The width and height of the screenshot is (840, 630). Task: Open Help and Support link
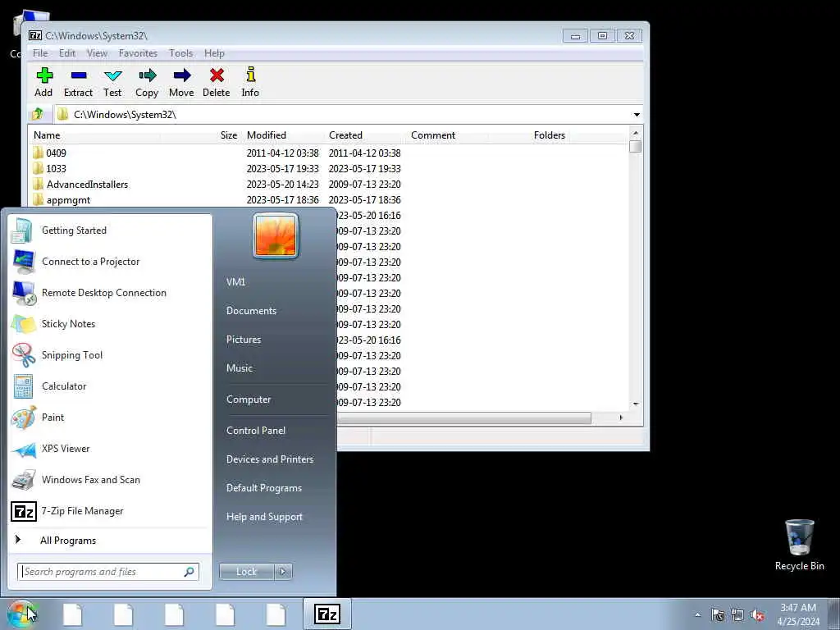265,517
